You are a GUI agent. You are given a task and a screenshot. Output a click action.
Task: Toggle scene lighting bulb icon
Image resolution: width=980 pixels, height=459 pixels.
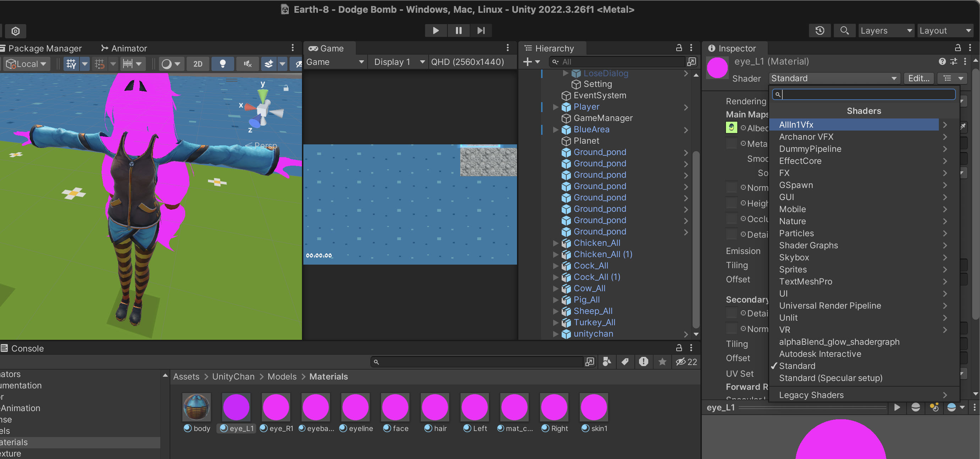point(223,63)
